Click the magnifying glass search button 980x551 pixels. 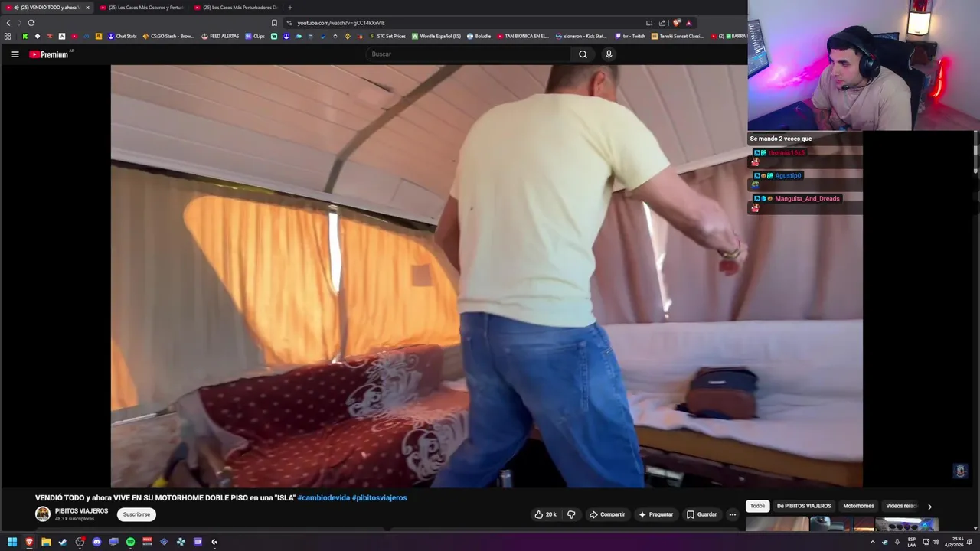tap(583, 54)
